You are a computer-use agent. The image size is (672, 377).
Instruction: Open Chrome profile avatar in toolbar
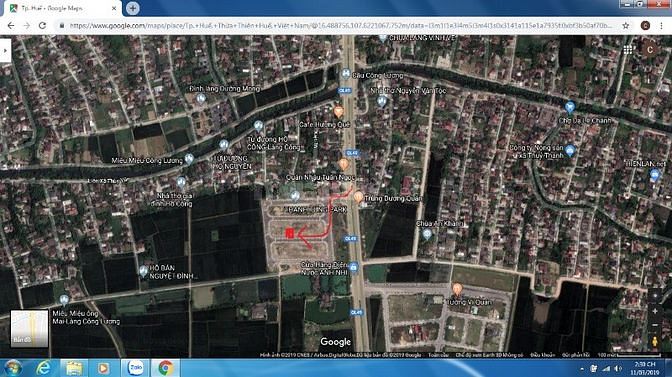point(645,26)
